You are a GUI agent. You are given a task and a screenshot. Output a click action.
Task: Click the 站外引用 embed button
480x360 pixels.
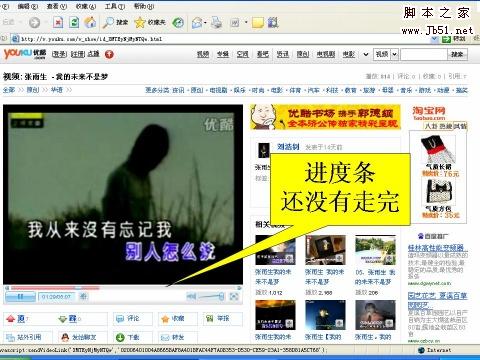[28, 337]
